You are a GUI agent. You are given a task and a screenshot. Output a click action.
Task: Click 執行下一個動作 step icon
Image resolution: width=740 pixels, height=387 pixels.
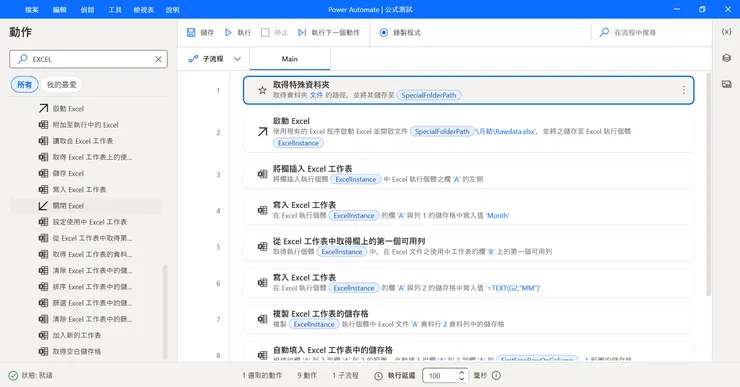[302, 33]
